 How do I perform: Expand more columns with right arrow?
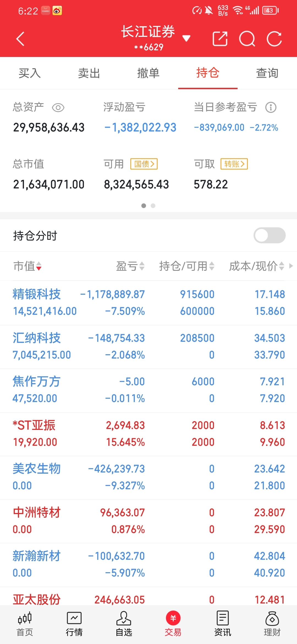(291, 266)
